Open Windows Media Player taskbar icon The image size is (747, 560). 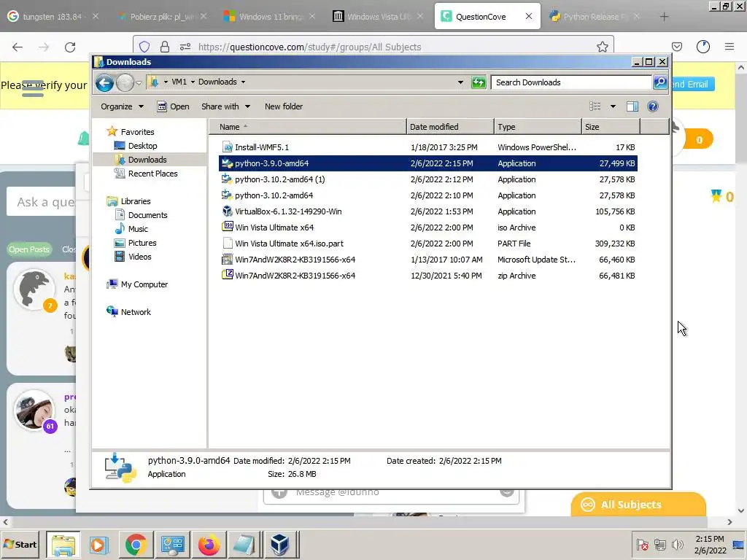[x=99, y=545]
